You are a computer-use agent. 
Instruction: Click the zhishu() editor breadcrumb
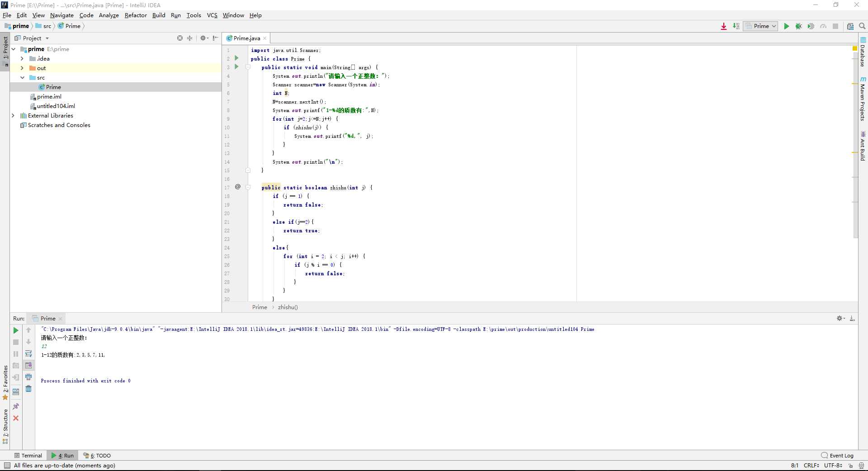[x=288, y=307]
